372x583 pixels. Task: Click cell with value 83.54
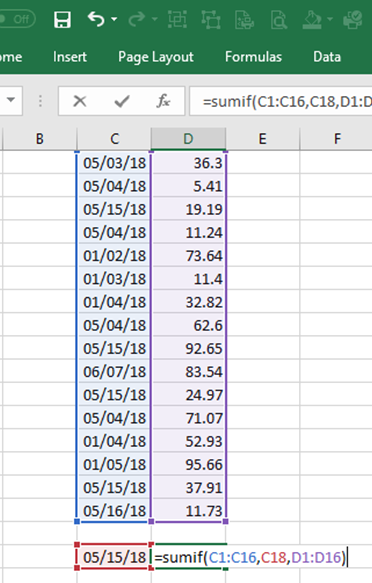click(188, 371)
